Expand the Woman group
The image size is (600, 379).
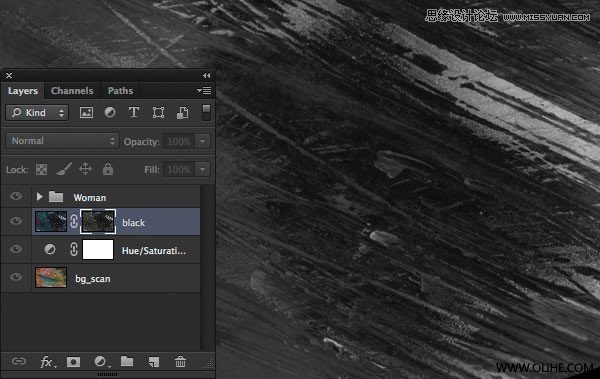(x=39, y=197)
